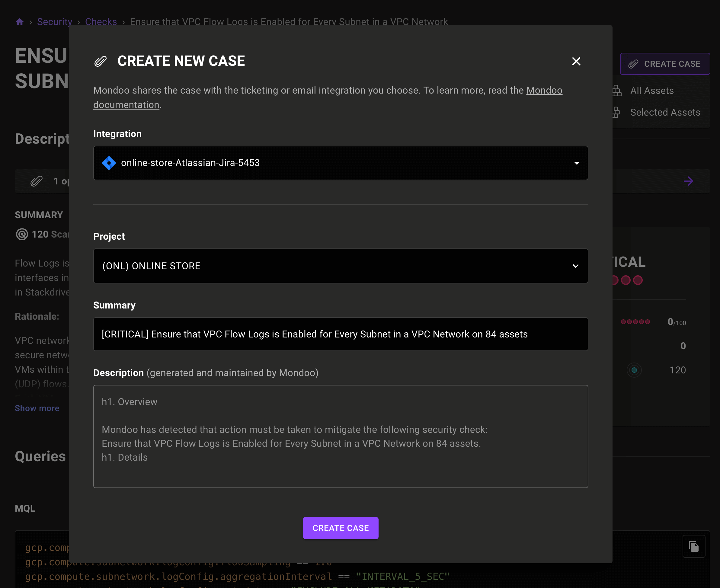Close the Create New Case dialog
The height and width of the screenshot is (588, 720).
coord(576,60)
